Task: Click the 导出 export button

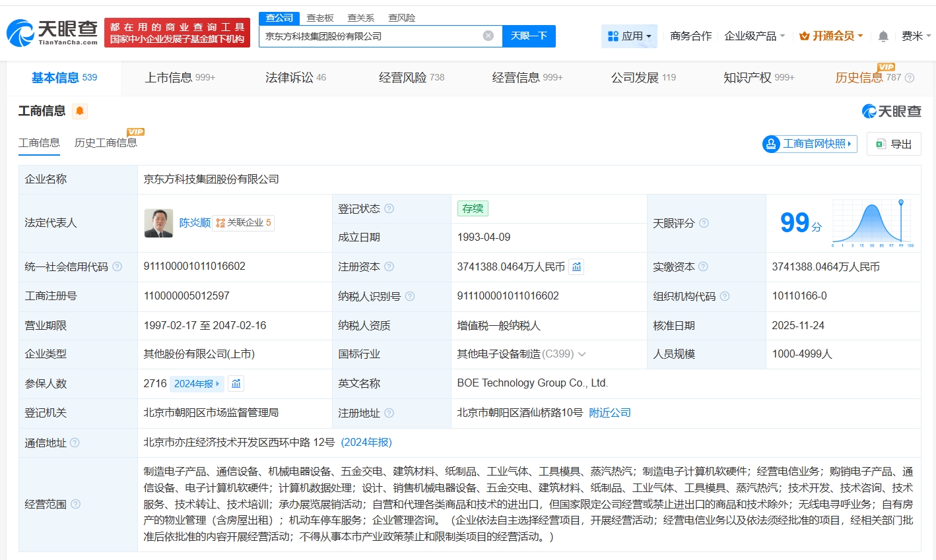Action: pyautogui.click(x=894, y=144)
